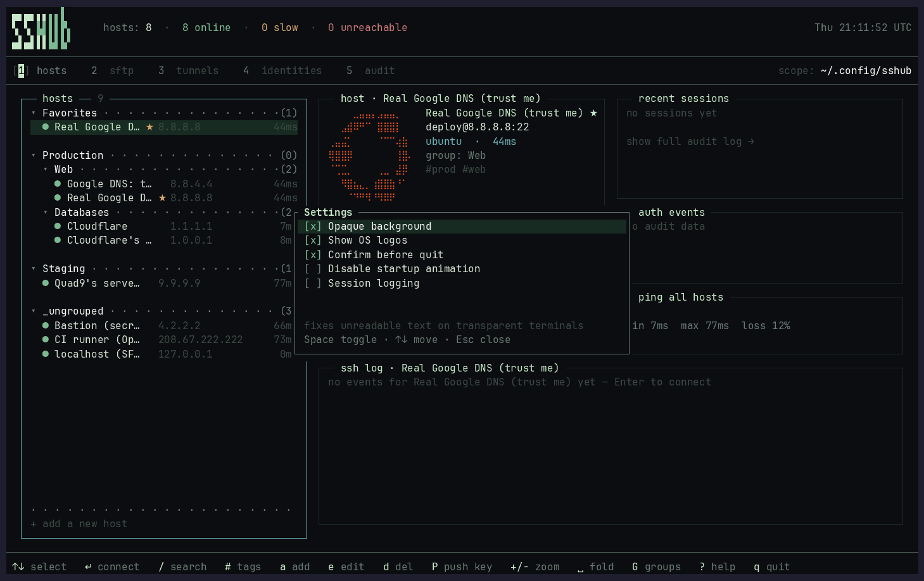Click the group: Web text

[455, 155]
